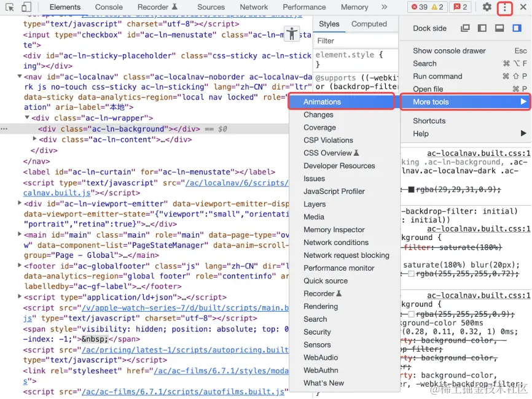Open Memory Inspector
This screenshot has height=399, width=532.
tap(345, 230)
